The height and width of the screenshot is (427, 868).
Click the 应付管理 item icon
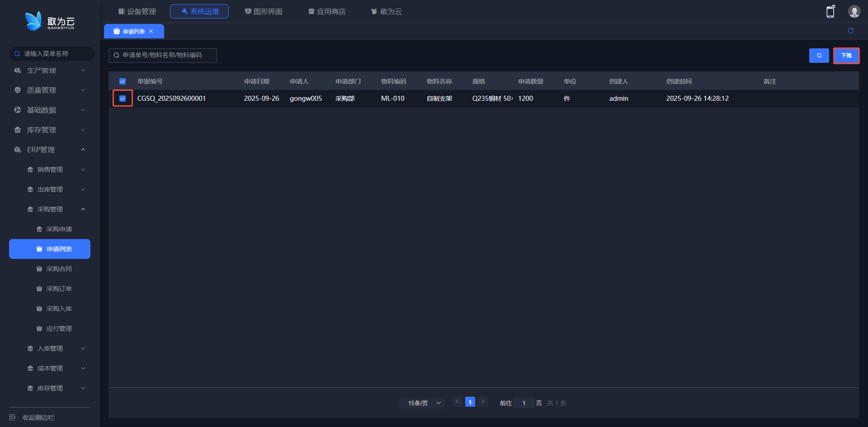[39, 328]
